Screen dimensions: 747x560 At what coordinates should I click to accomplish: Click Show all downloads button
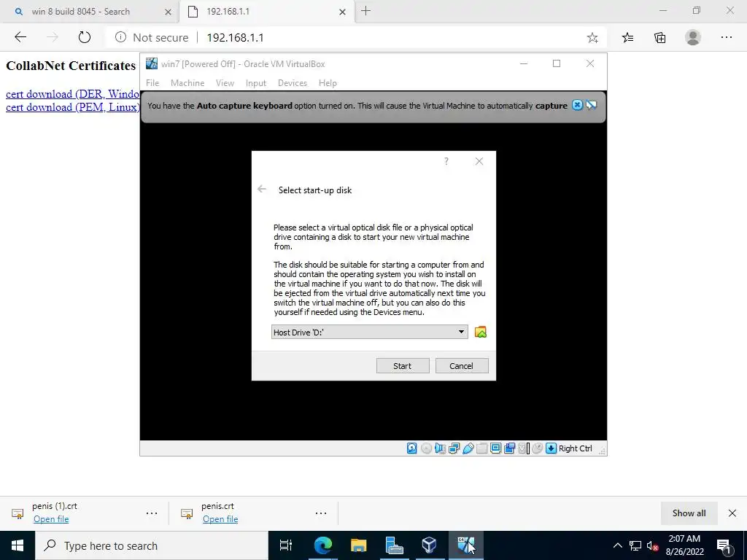coord(689,513)
